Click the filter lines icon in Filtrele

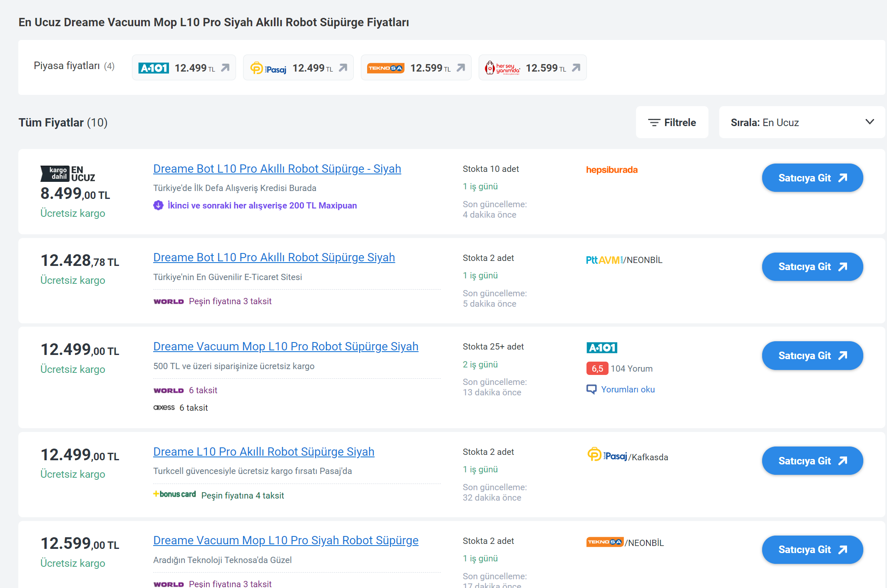pos(654,122)
